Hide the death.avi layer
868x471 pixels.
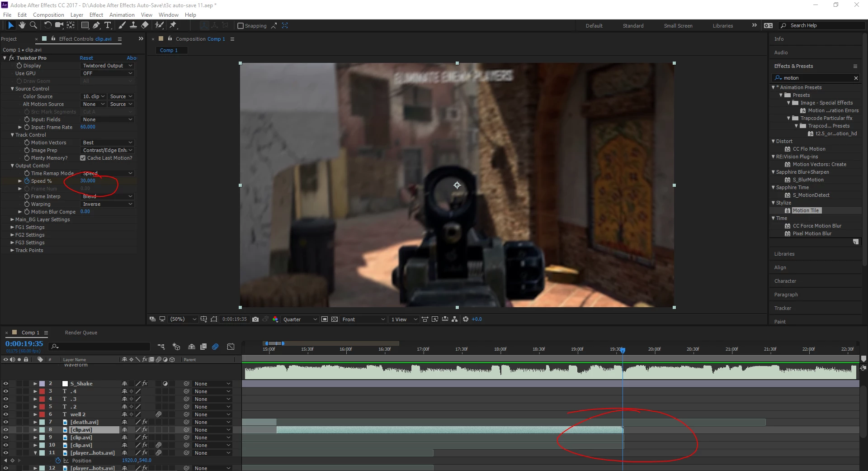pyautogui.click(x=5, y=422)
